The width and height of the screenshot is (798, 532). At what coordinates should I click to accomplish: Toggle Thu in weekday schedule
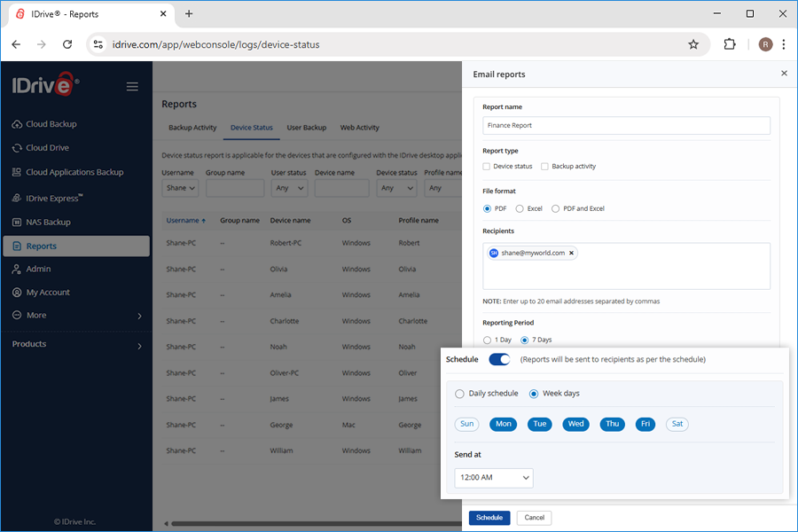pos(612,424)
